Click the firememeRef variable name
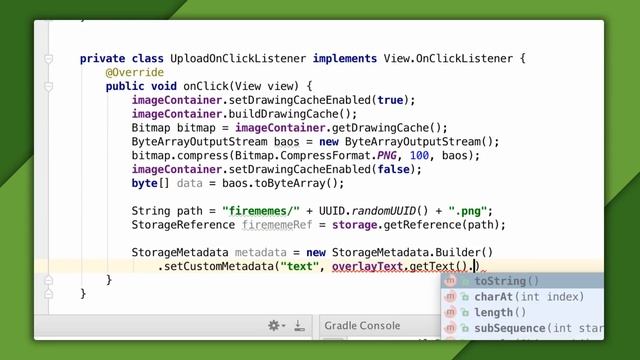This screenshot has height=360, width=640. [x=277, y=225]
